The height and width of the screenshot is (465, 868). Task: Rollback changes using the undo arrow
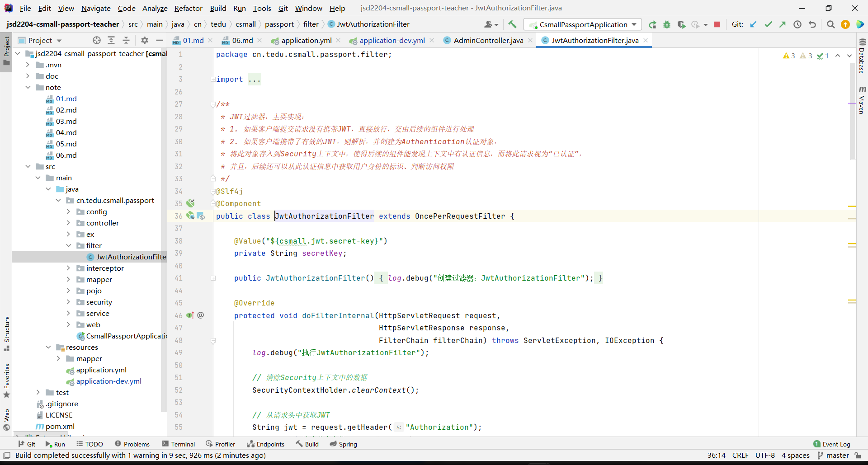click(x=812, y=24)
